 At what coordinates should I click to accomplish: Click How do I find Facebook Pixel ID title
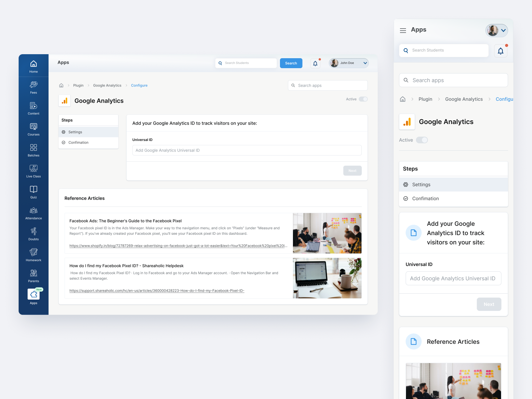tap(126, 266)
